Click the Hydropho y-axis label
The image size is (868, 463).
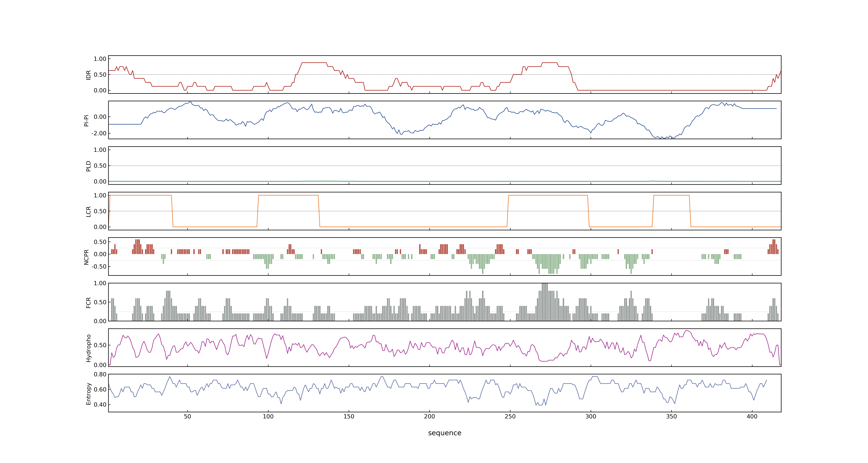[x=89, y=348]
